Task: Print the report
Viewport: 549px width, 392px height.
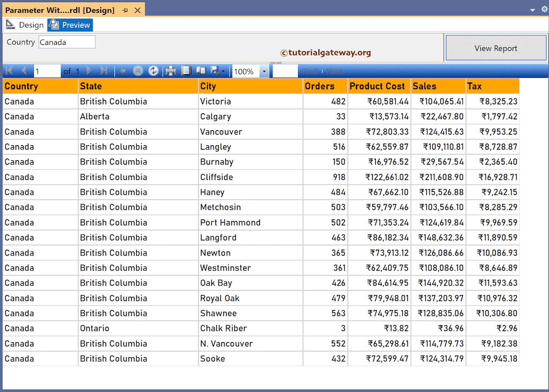Action: [x=170, y=71]
